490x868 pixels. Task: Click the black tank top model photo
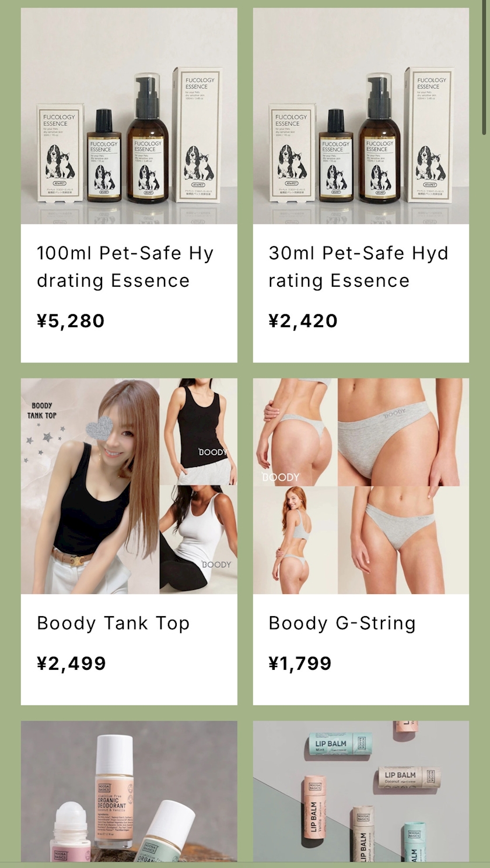[198, 432]
